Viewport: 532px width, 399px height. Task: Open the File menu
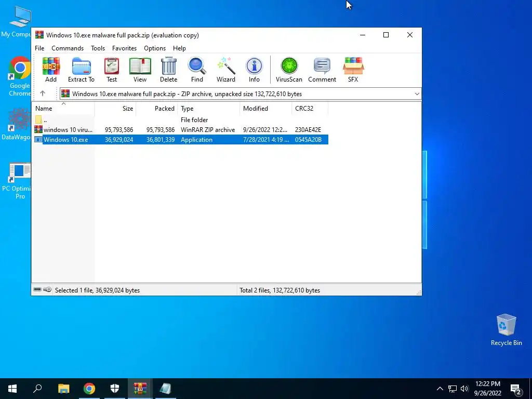(x=39, y=48)
